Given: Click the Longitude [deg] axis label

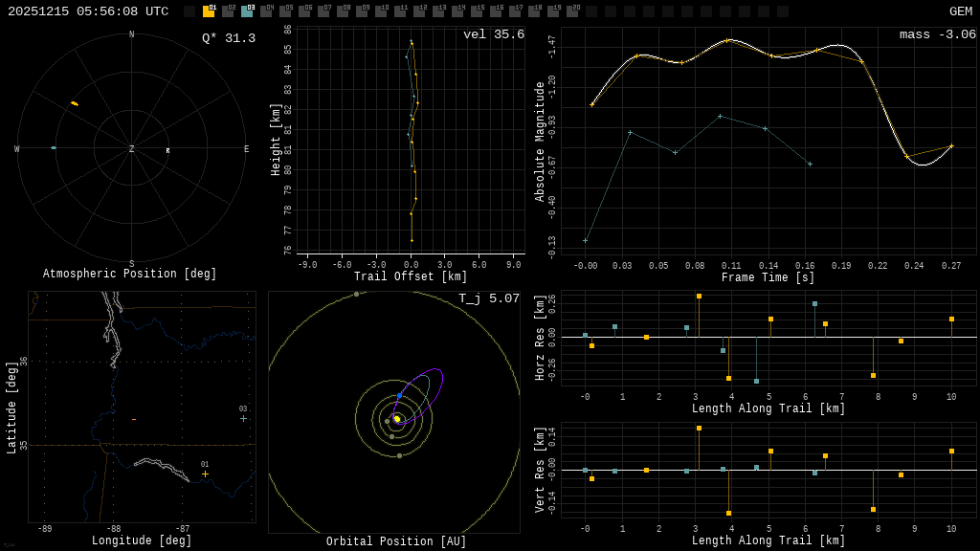Looking at the screenshot, I should pyautogui.click(x=142, y=540).
